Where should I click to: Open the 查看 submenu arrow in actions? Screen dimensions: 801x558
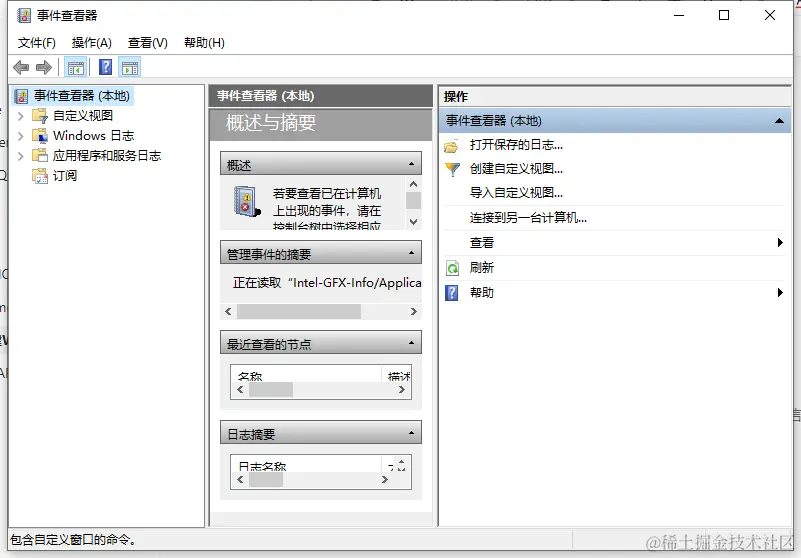click(780, 243)
